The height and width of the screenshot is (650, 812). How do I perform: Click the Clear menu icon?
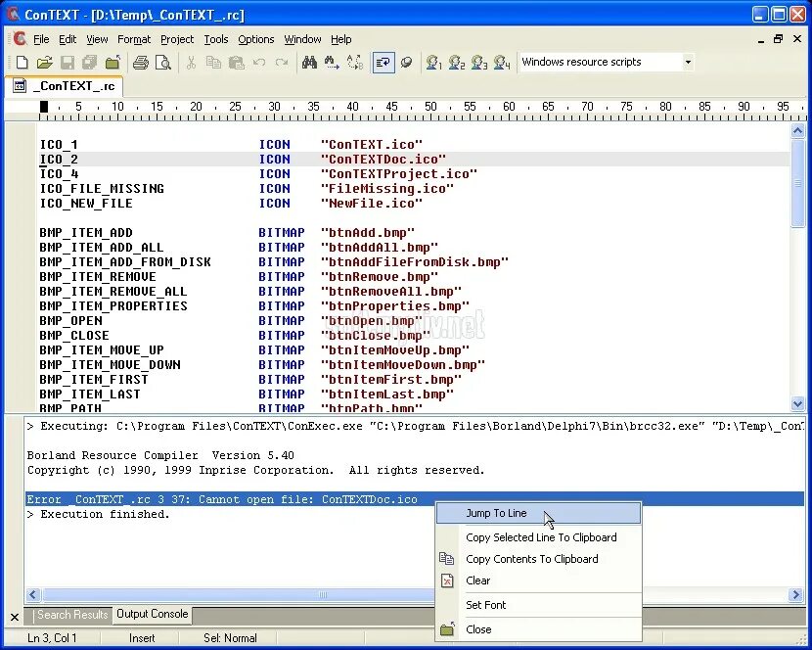point(447,580)
